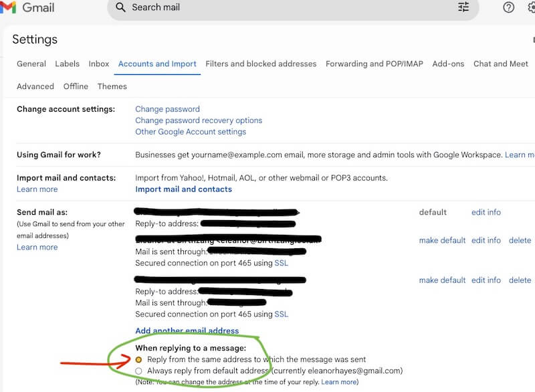The image size is (535, 392).
Task: Click edit info for the second address
Action: tap(486, 241)
